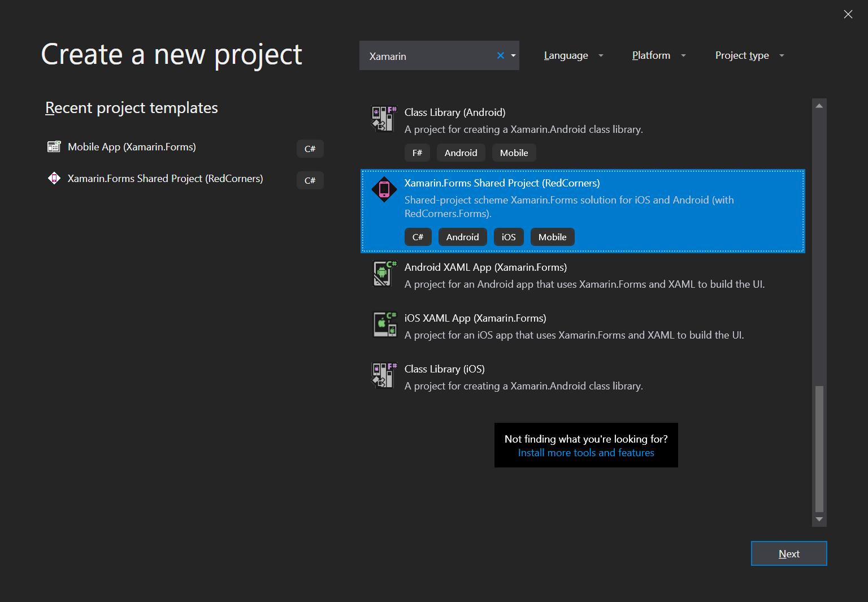Click the F# tag under Class Library (Android)

pyautogui.click(x=417, y=153)
